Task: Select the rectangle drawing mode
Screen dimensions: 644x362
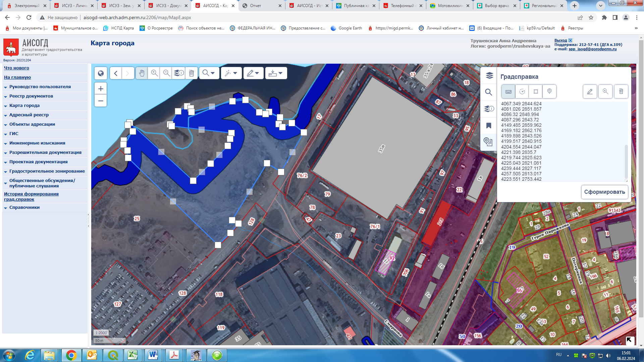Action: click(x=536, y=92)
